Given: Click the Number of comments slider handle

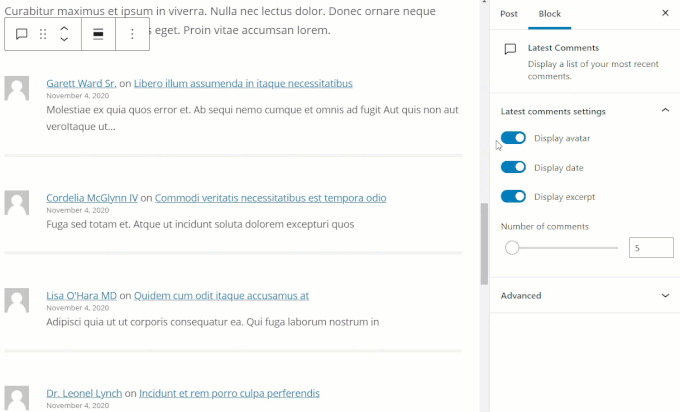Looking at the screenshot, I should click(x=512, y=248).
